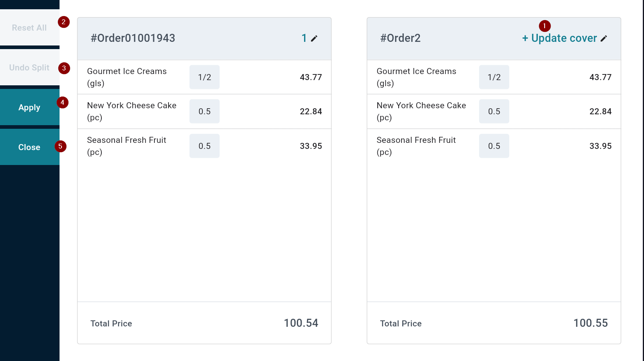Select the 0.5 quantity of Seasonal Fresh Fruit in Order2

pos(494,146)
